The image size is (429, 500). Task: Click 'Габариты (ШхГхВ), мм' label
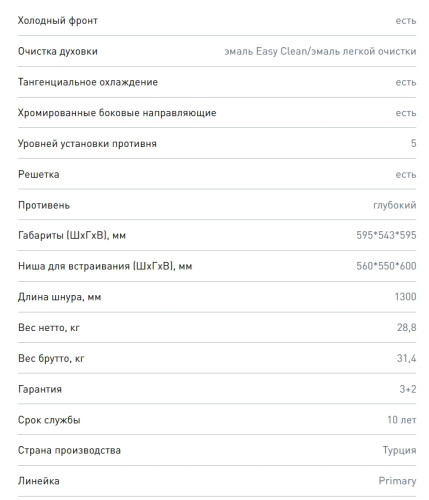[x=72, y=236]
